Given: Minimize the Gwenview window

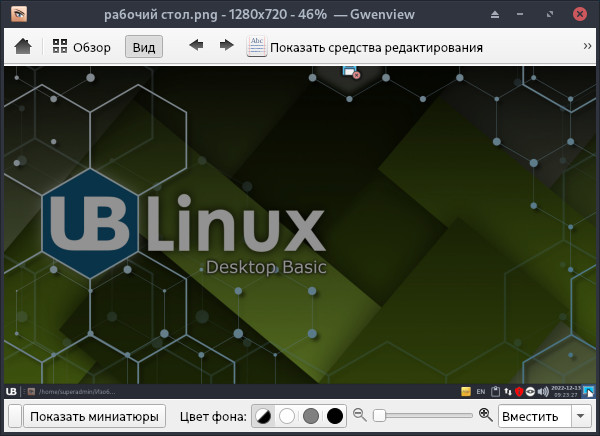Looking at the screenshot, I should (x=520, y=15).
